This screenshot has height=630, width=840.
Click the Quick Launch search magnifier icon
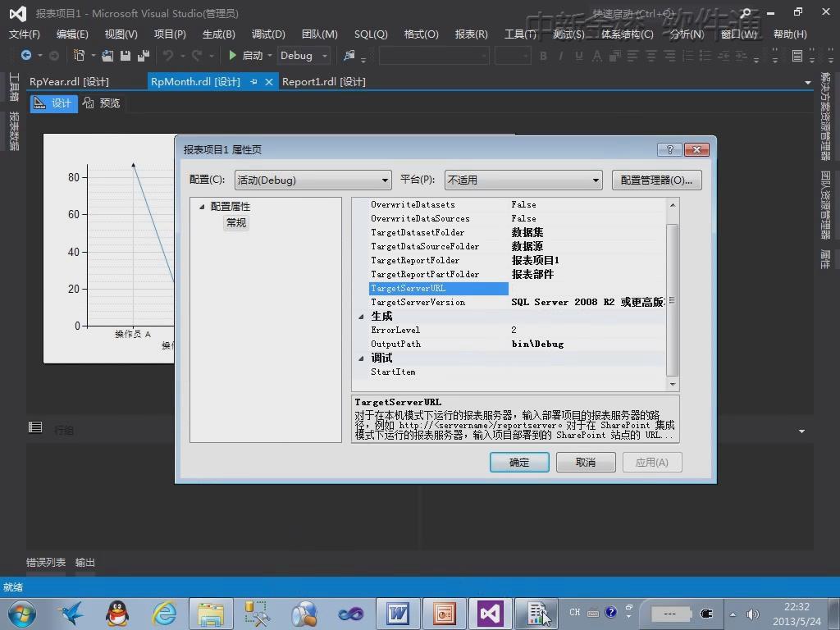point(745,13)
